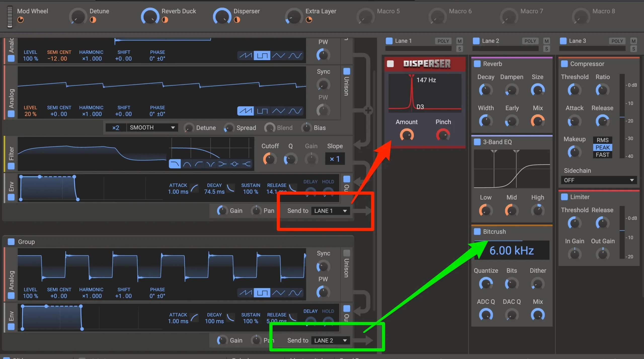
Task: Open Send to LANE 1 dropdown
Action: 331,211
